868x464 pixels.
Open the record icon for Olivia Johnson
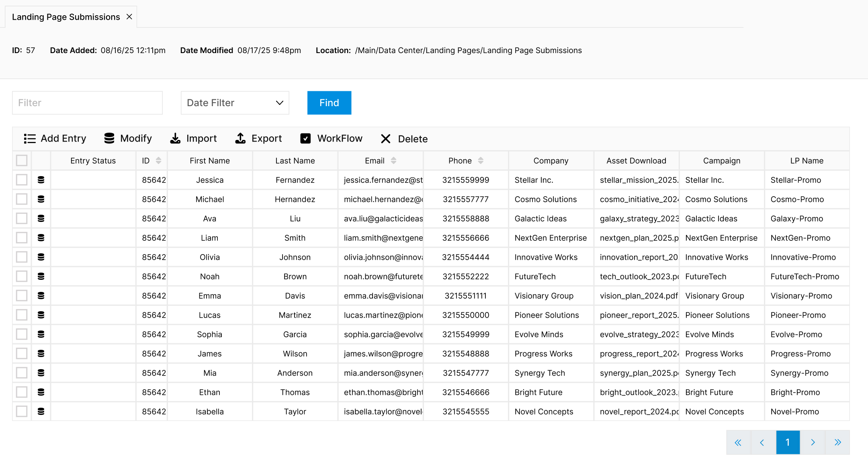(41, 257)
